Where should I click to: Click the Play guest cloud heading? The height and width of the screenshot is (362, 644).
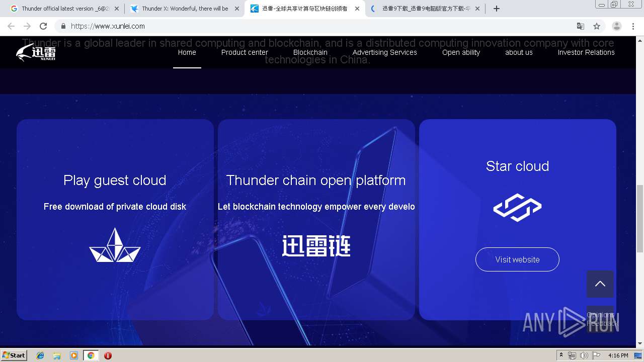pyautogui.click(x=115, y=180)
